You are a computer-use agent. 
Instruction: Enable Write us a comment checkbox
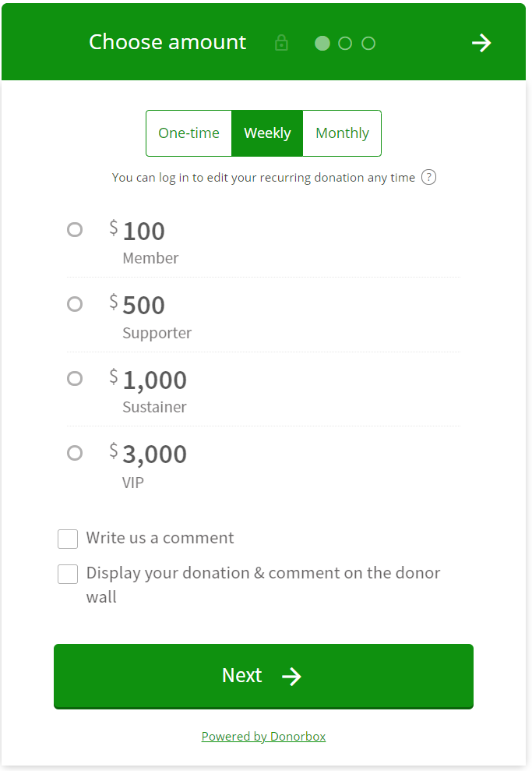(x=68, y=539)
